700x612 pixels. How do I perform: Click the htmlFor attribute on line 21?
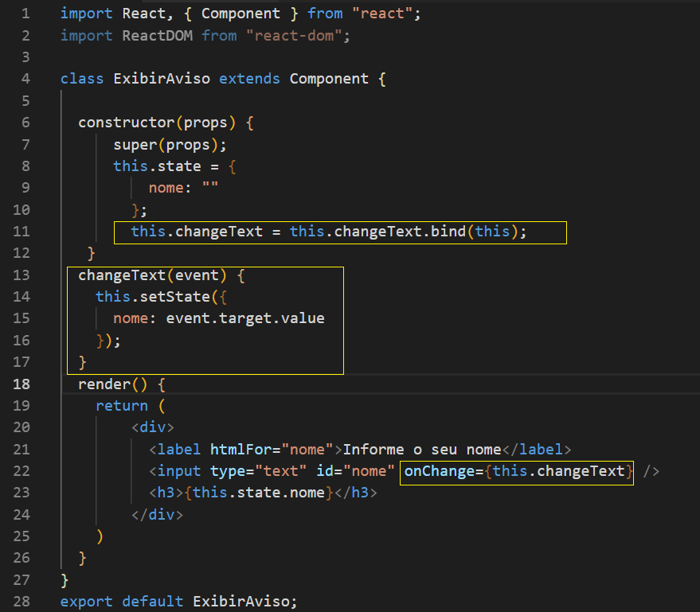pos(241,450)
